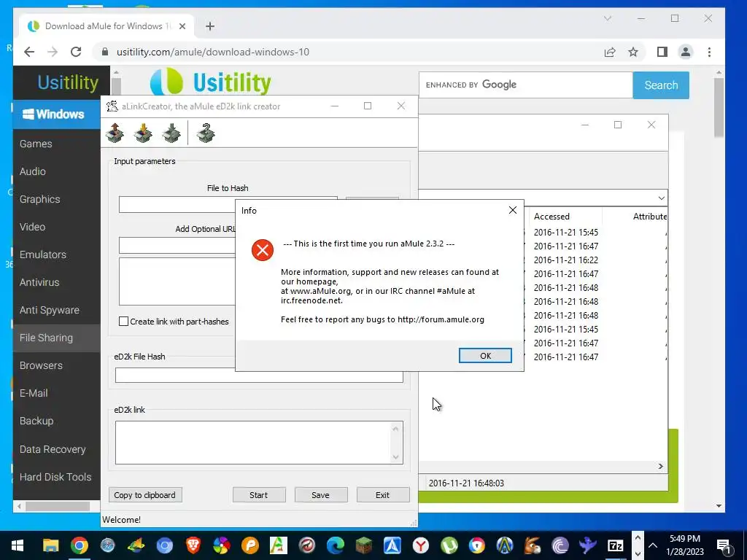The width and height of the screenshot is (747, 560).
Task: Open the Audio category
Action: coord(32,171)
